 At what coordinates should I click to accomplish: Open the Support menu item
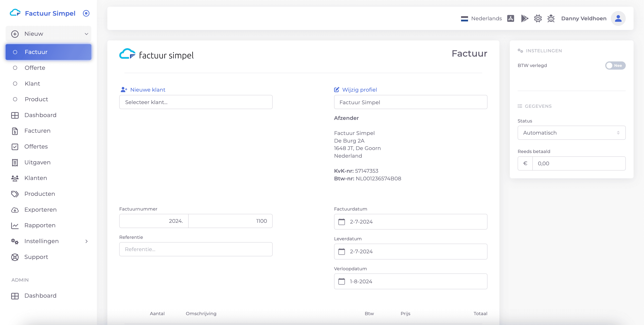[36, 257]
